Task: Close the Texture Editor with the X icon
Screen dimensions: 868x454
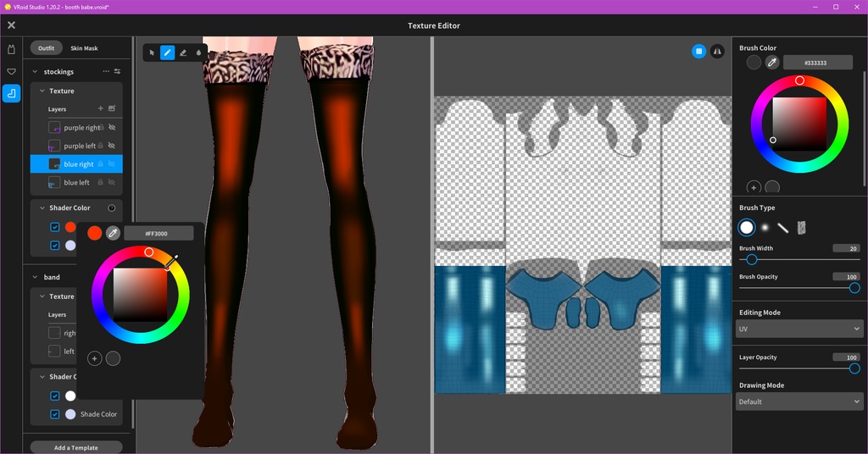Action: pyautogui.click(x=11, y=25)
